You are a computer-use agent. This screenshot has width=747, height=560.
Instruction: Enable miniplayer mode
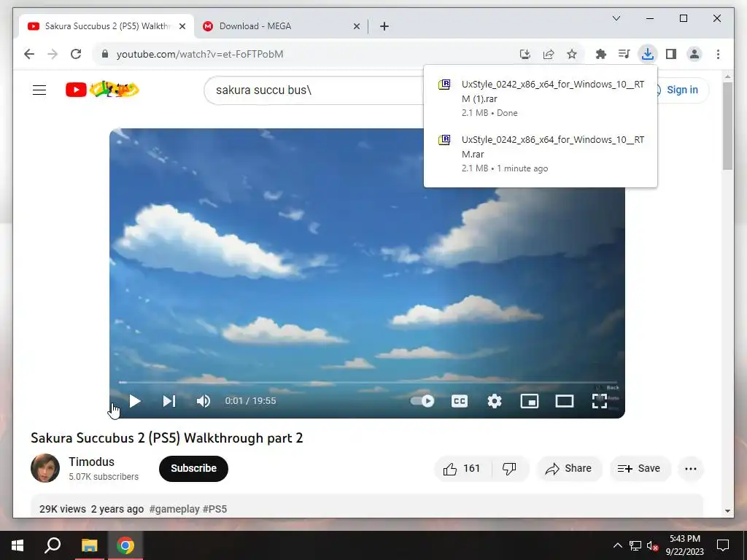[x=530, y=401]
